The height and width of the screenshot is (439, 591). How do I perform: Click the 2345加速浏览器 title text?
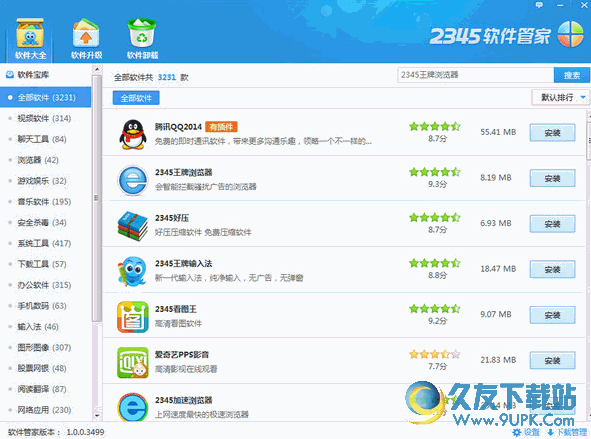(x=184, y=400)
